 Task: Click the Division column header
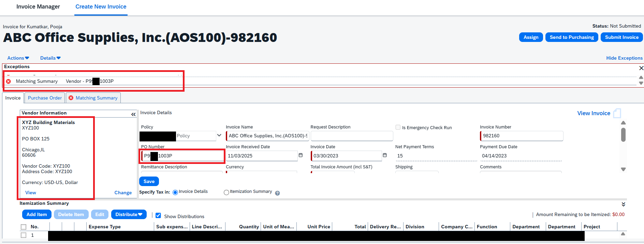click(x=415, y=227)
